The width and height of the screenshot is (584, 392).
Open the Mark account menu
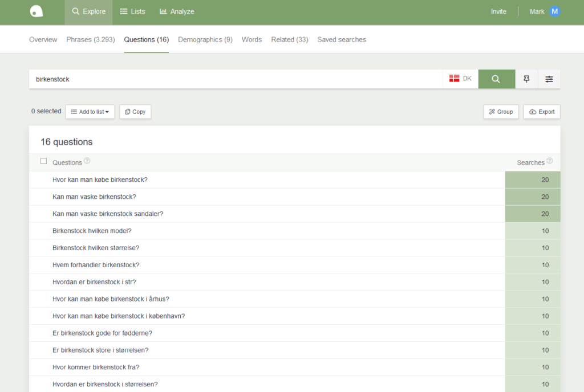pos(537,11)
